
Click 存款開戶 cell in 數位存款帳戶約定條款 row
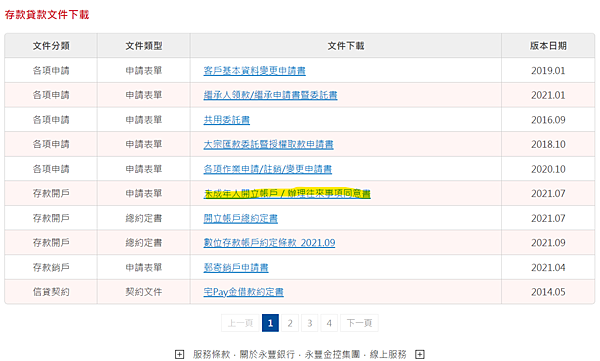[x=51, y=243]
